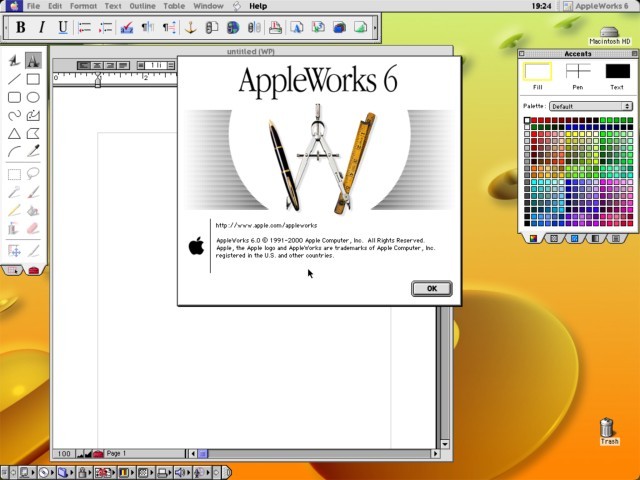Select the Bezier shape tool
Image resolution: width=640 pixels, height=480 pixels.
(x=33, y=116)
